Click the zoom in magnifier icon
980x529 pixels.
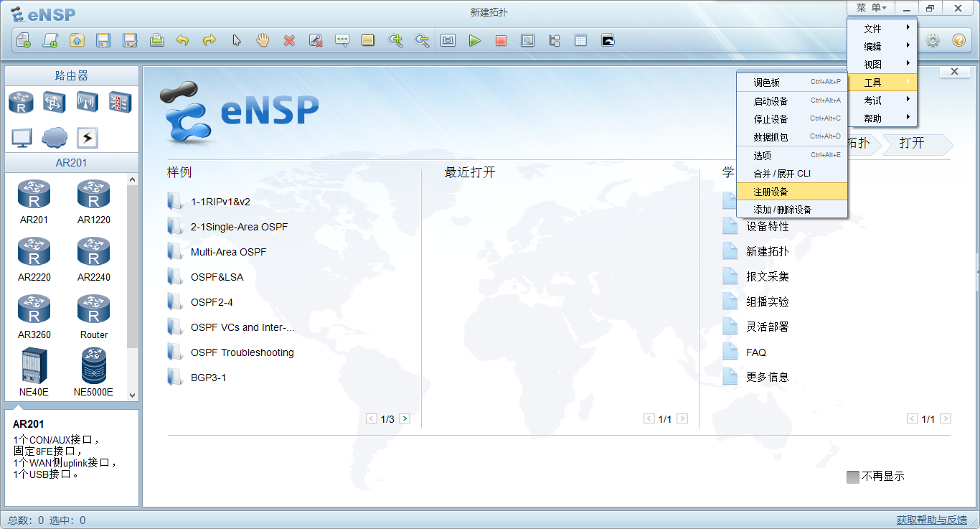point(395,41)
